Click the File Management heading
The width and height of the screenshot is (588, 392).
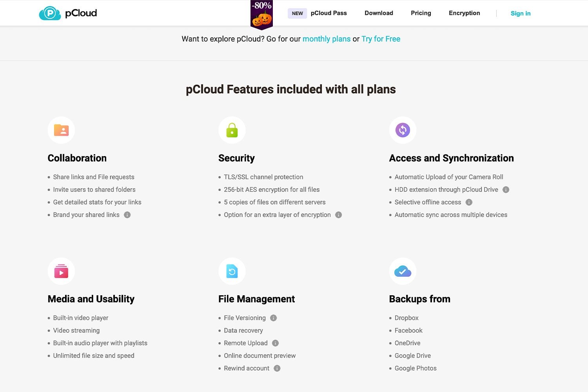point(256,299)
